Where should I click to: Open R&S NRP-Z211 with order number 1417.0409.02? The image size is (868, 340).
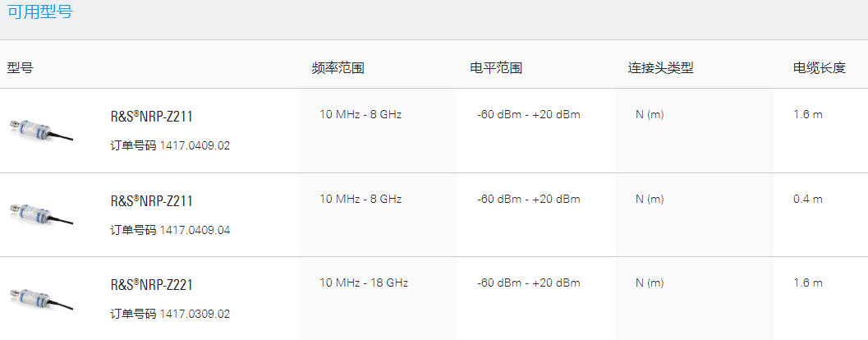pos(152,117)
